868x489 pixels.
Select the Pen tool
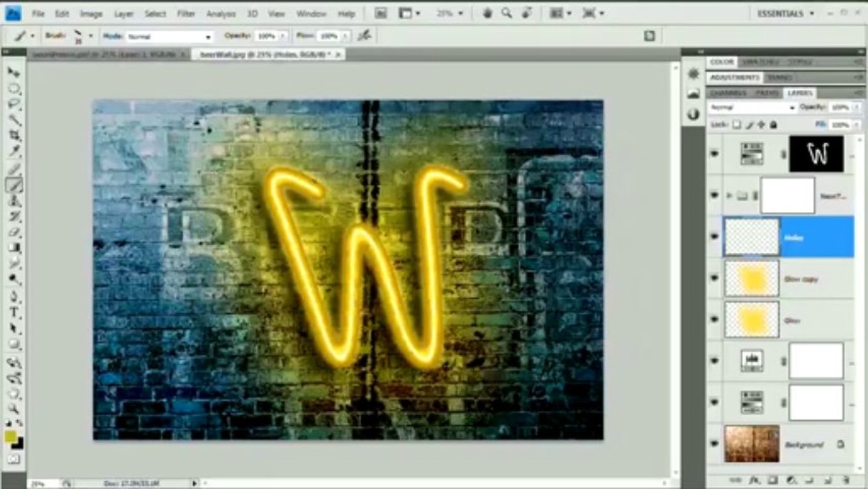pos(14,297)
